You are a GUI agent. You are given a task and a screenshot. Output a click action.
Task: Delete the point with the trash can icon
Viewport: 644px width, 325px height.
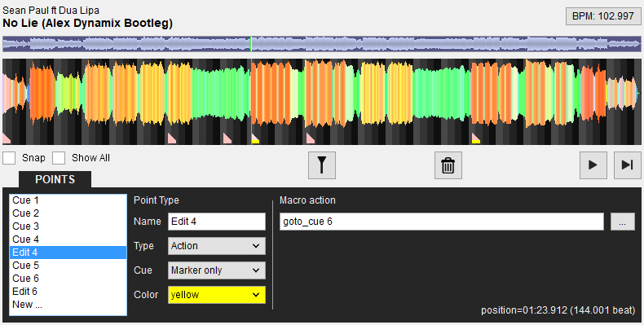tap(448, 165)
